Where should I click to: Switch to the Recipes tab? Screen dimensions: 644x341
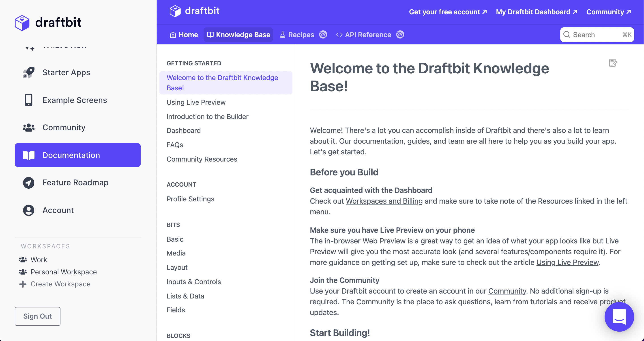pos(297,35)
